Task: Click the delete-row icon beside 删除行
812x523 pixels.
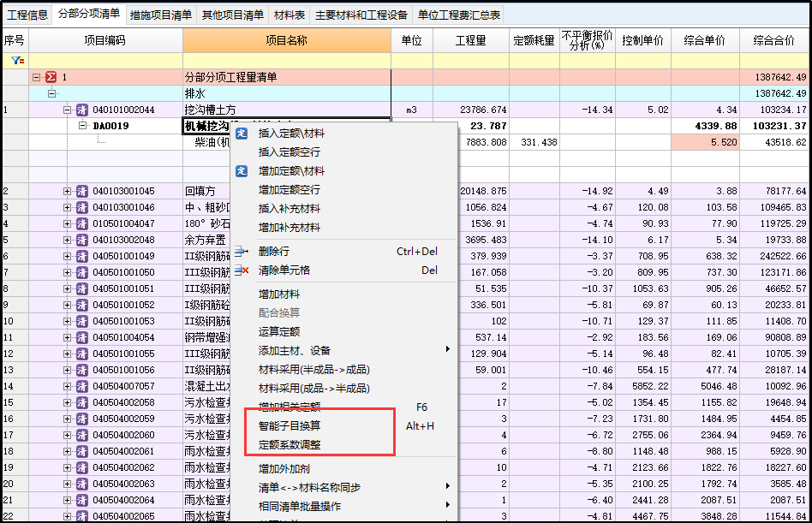Action: 242,252
